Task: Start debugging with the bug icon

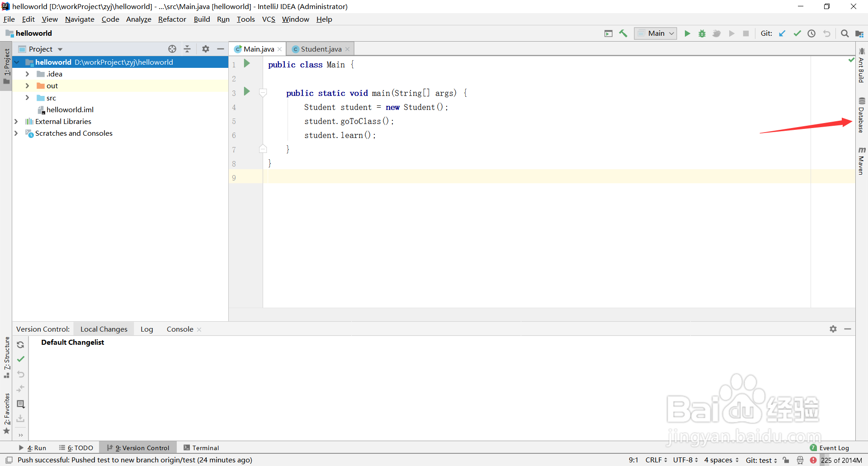Action: [702, 33]
